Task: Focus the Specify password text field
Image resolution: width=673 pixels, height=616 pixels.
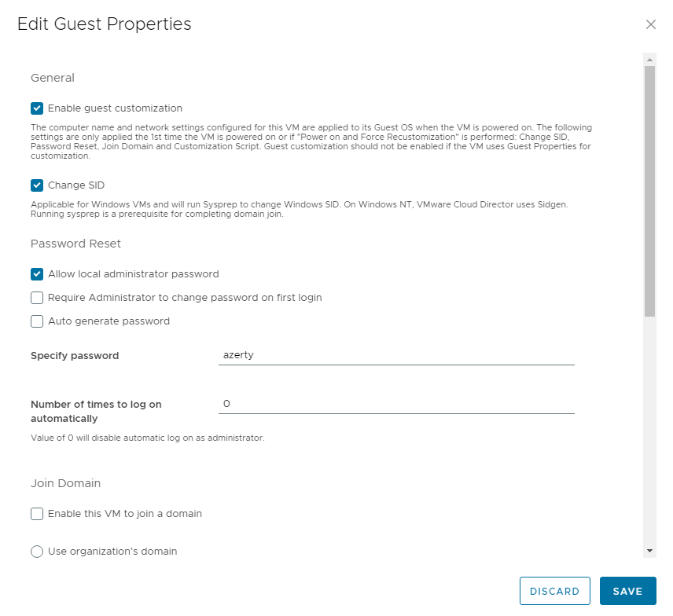Action: [396, 355]
